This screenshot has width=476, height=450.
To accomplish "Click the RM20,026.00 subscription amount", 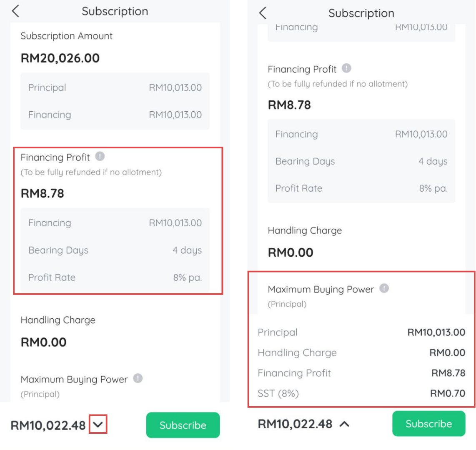I will point(60,58).
